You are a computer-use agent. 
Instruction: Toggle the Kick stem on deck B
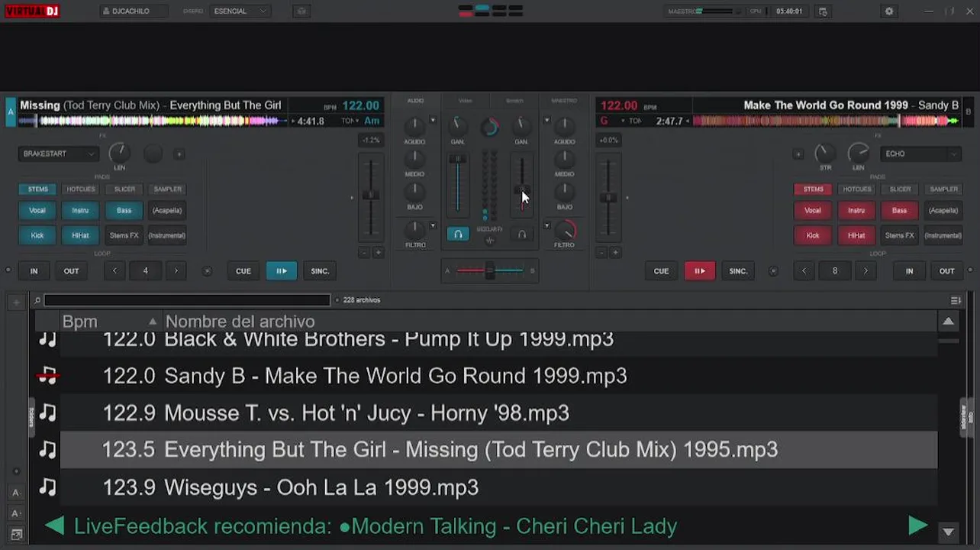813,235
